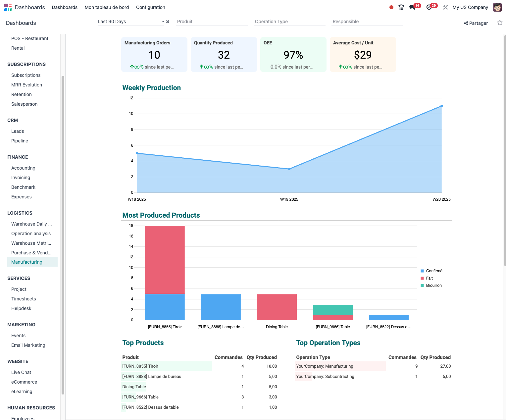Open the Manufacturing dashboard in sidebar
This screenshot has height=420, width=506.
click(32, 262)
